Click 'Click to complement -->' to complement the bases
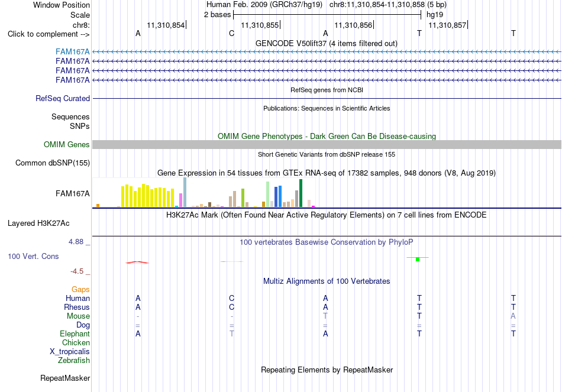The height and width of the screenshot is (392, 562). click(x=49, y=34)
